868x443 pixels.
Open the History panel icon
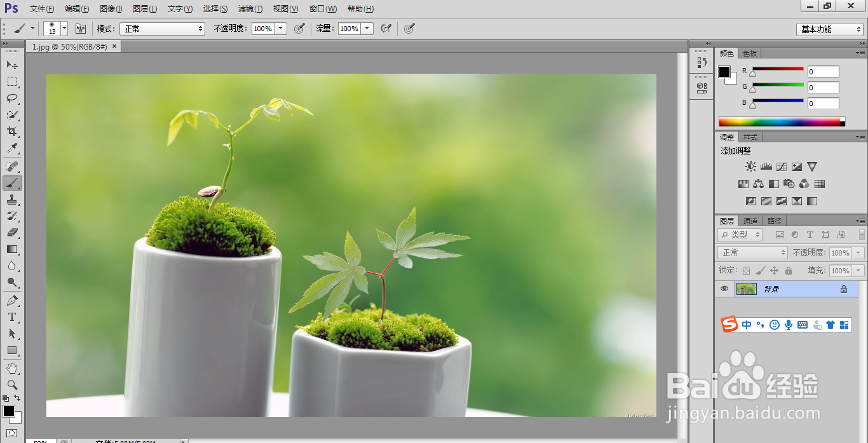[x=702, y=62]
